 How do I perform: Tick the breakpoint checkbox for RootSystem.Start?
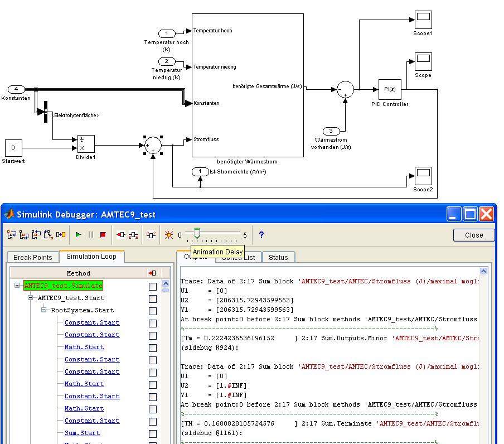tap(153, 311)
